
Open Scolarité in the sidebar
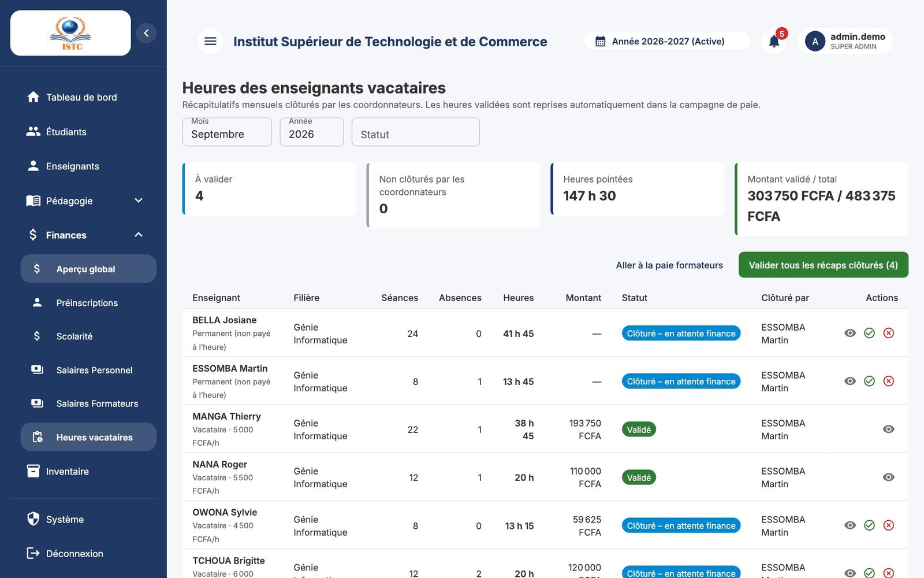tap(88, 336)
